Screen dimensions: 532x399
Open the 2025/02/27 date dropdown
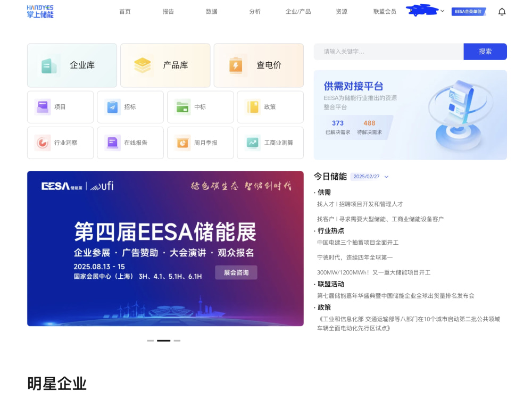[x=370, y=177]
